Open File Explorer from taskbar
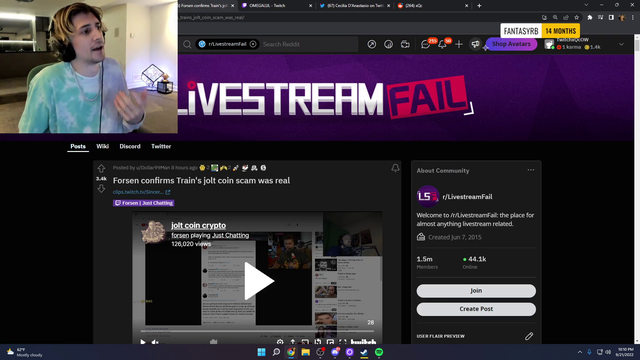Screen dimensions: 640x360 click(x=305, y=352)
